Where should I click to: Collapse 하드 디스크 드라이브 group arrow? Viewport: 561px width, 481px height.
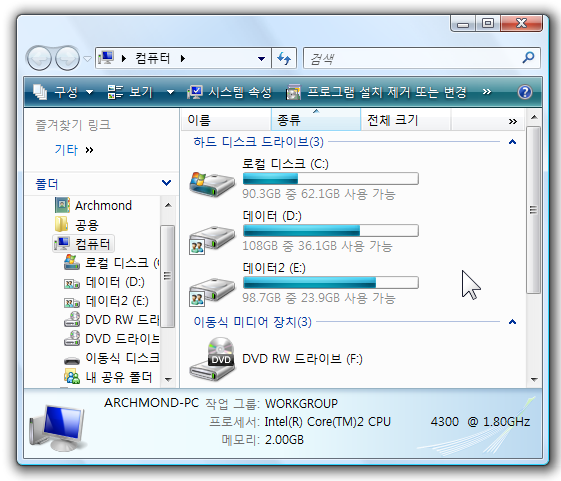coord(512,142)
